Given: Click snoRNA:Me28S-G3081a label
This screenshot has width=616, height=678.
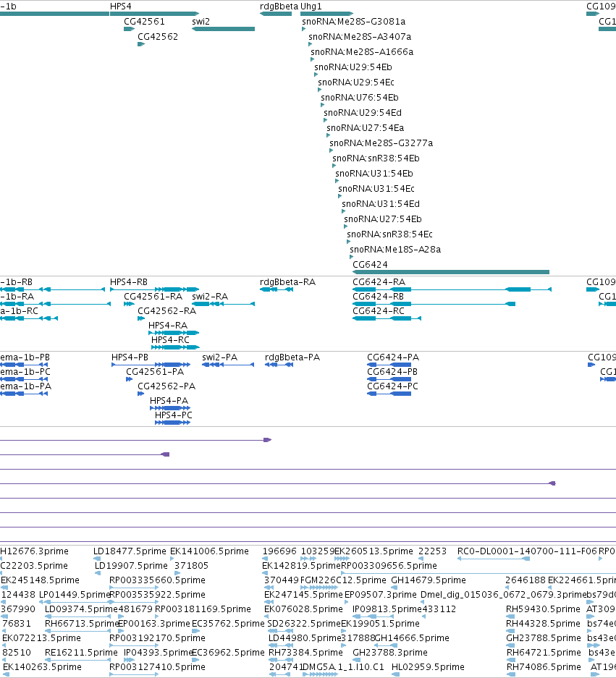Looking at the screenshot, I should pos(354,22).
